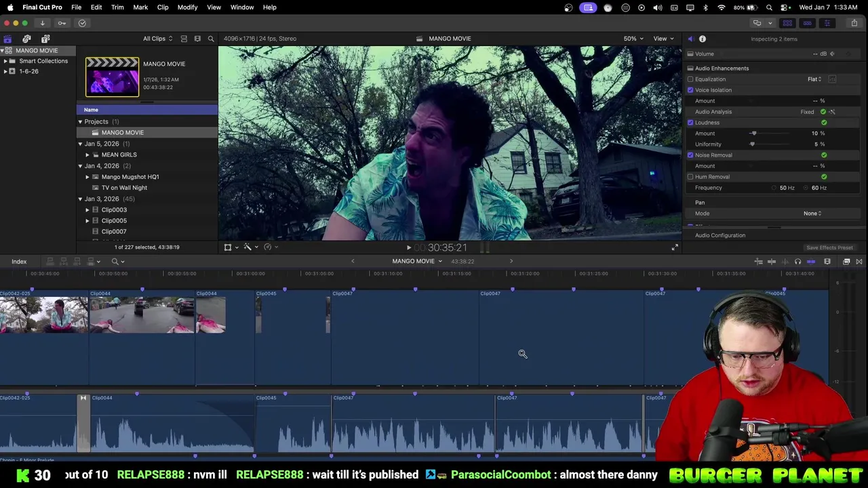The image size is (868, 488).
Task: Open the enhancements magic wand menu
Action: point(250,247)
